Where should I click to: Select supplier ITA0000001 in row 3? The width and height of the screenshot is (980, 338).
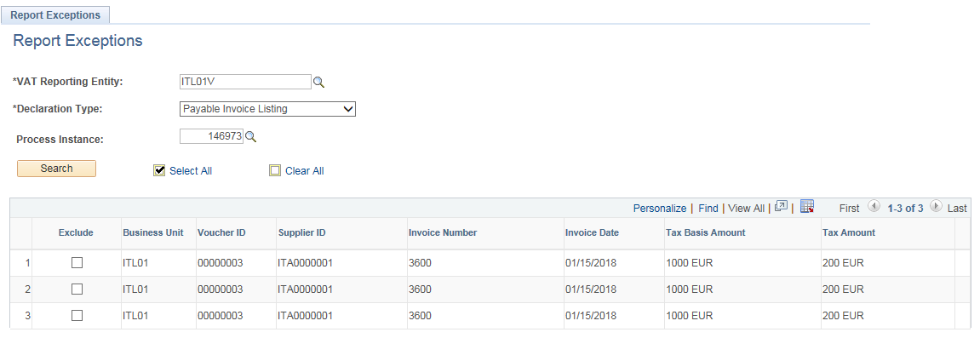305,316
